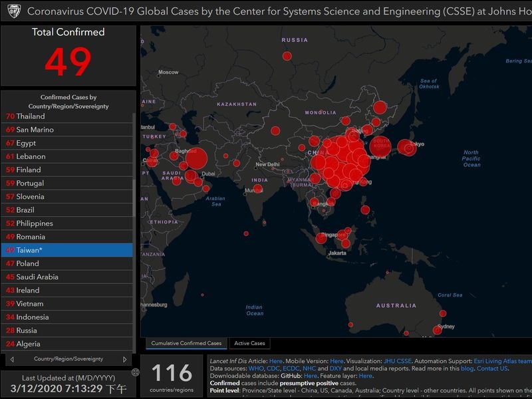
Task: Open the WHO data source link
Action: coord(256,368)
